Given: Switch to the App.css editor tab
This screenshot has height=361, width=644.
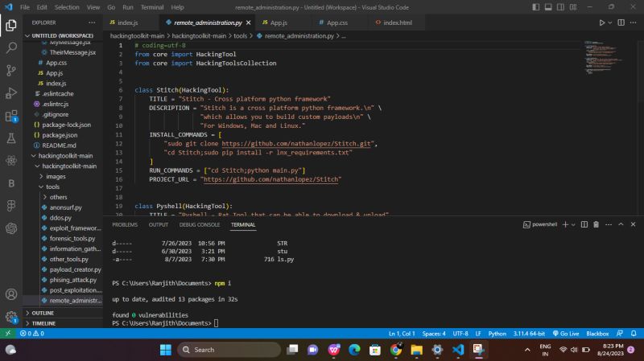Looking at the screenshot, I should 337,23.
